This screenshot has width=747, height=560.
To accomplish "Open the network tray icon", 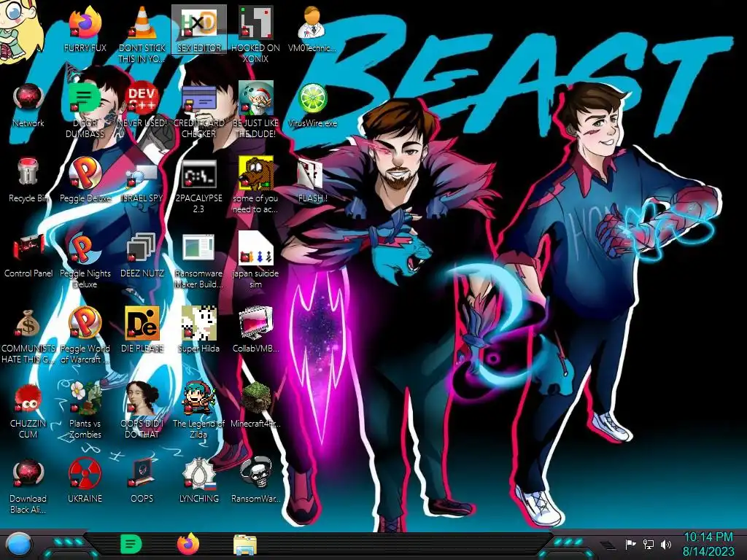I will click(648, 544).
